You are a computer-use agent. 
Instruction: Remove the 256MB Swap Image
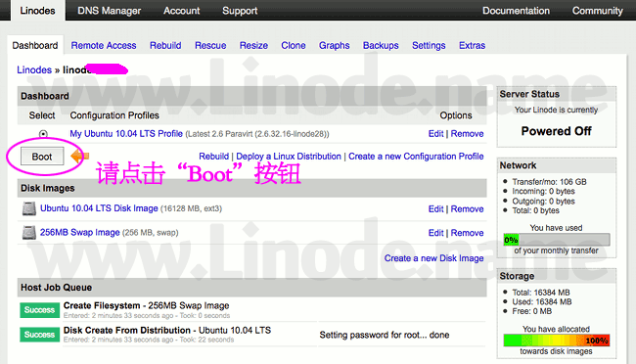pyautogui.click(x=468, y=233)
